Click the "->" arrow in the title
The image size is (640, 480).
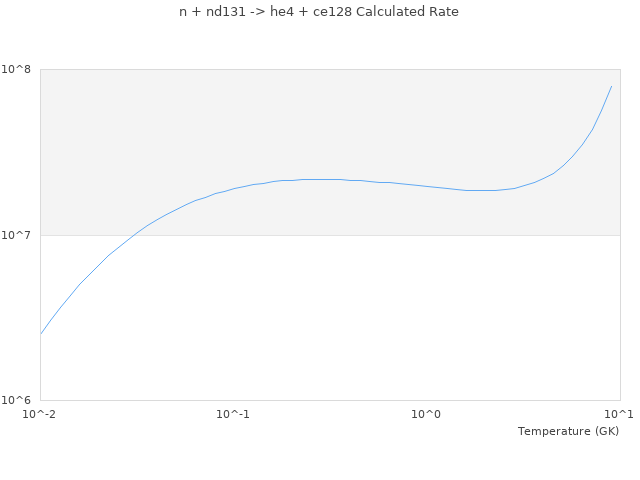[x=257, y=12]
